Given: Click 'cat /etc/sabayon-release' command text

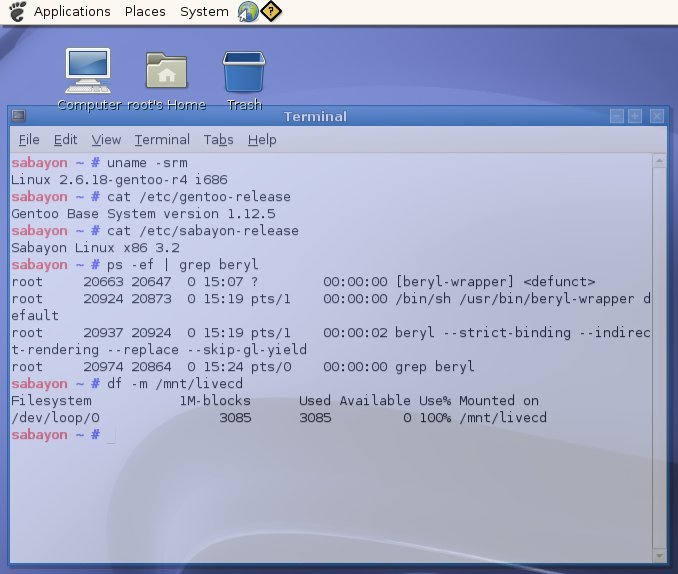Looking at the screenshot, I should (x=203, y=231).
